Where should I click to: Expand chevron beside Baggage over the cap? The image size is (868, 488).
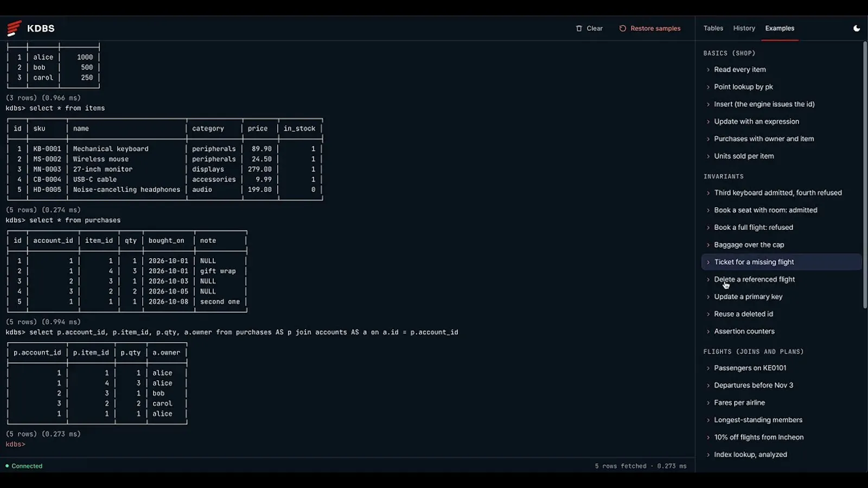tap(708, 245)
